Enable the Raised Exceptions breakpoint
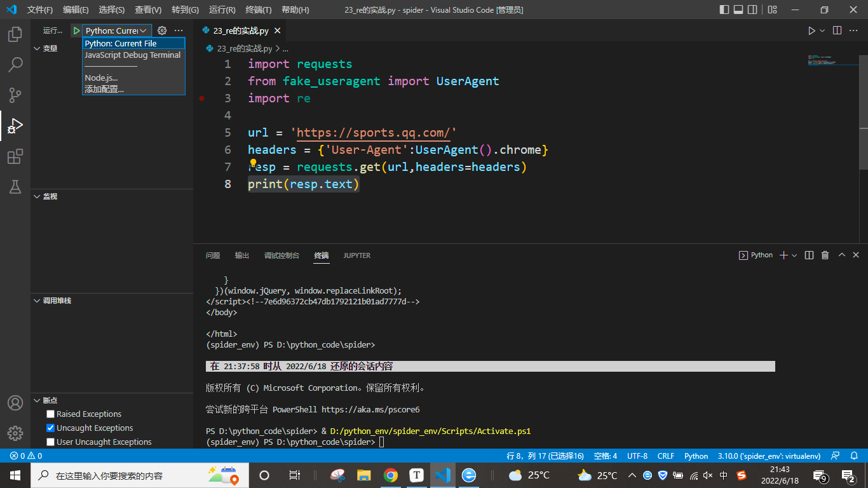Viewport: 868px width, 488px height. 51,414
